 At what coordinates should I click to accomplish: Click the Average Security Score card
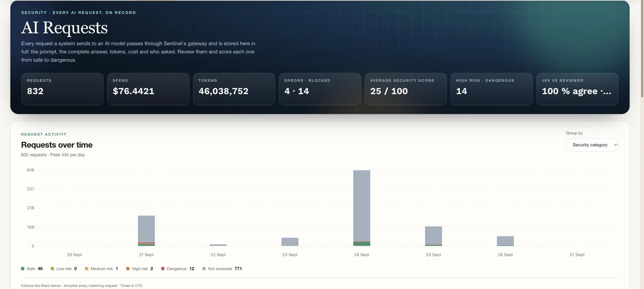point(406,89)
